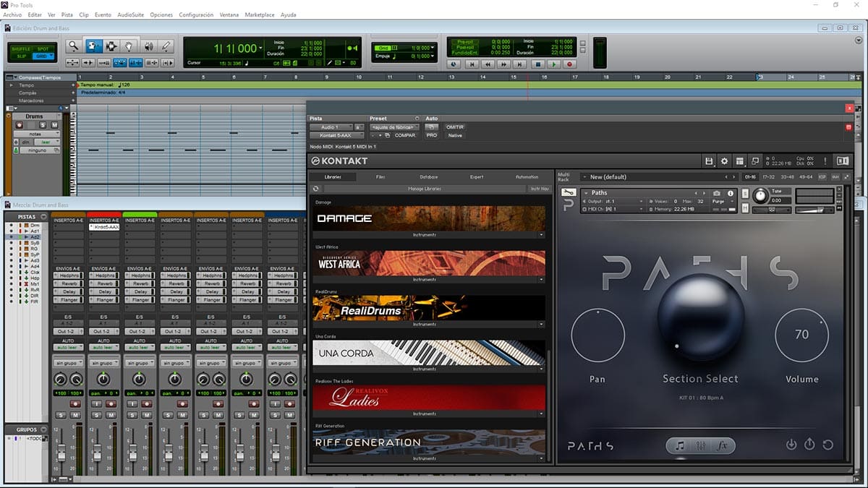Click the Volume knob showing 70
The image size is (868, 488).
[x=801, y=335]
